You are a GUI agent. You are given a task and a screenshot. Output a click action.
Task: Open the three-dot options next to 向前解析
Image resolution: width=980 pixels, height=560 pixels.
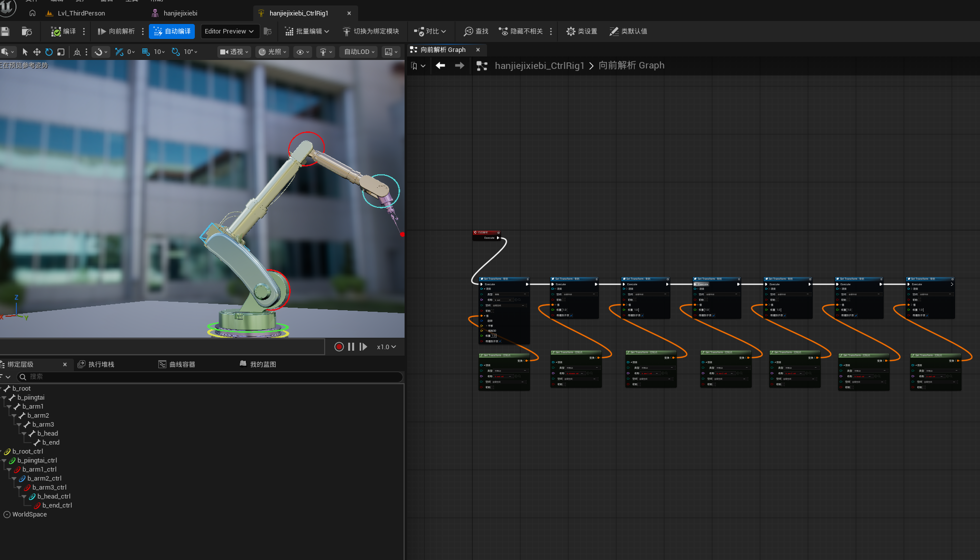click(143, 31)
